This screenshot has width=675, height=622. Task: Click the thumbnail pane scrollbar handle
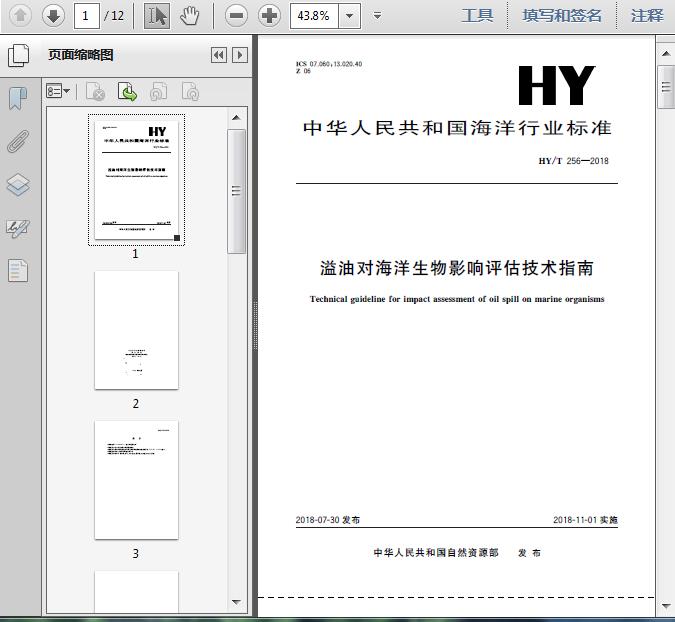tap(236, 191)
